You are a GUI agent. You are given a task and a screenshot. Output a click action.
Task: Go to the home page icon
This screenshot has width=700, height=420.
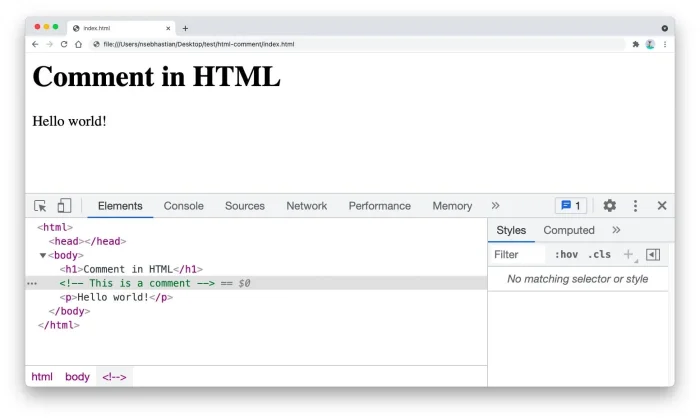coord(79,44)
